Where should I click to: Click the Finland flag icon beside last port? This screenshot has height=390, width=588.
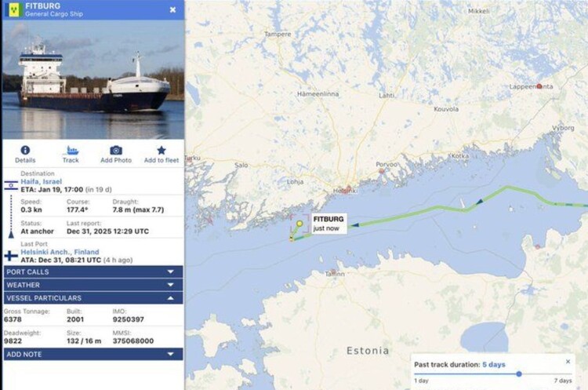[11, 256]
